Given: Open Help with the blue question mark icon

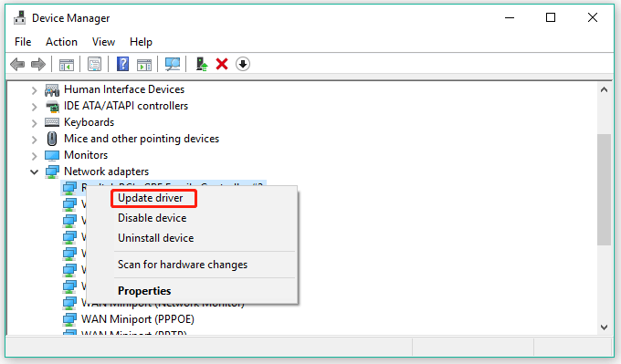Looking at the screenshot, I should point(122,64).
